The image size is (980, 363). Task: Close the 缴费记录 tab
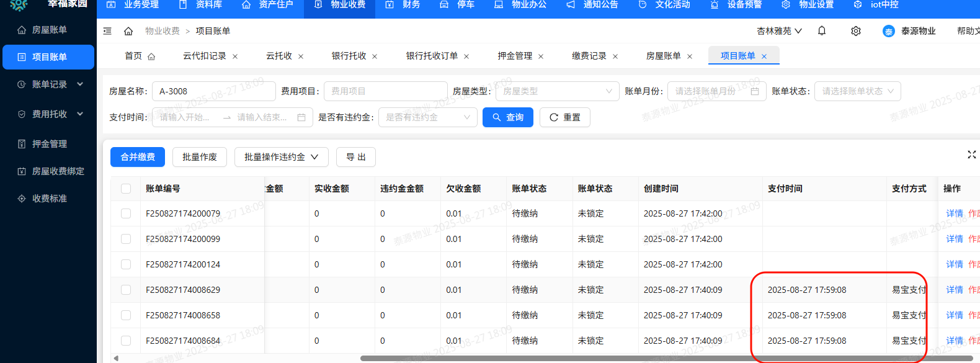[x=615, y=56]
